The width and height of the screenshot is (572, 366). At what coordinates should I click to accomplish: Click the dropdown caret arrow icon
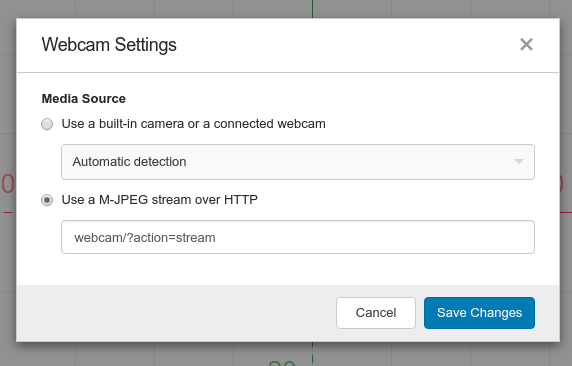click(519, 161)
